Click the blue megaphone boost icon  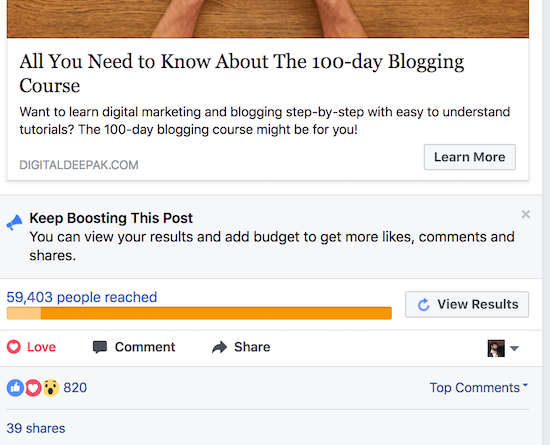click(x=14, y=222)
